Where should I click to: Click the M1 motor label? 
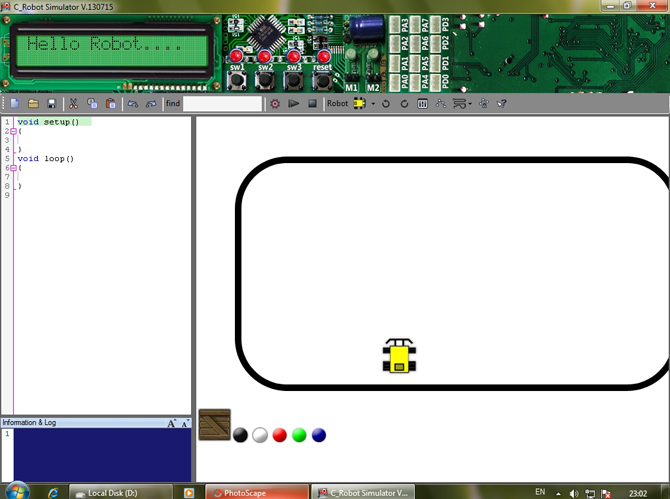(351, 87)
